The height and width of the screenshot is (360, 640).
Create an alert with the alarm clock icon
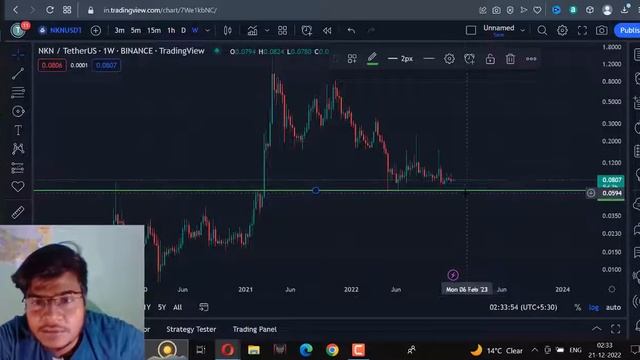point(307,30)
